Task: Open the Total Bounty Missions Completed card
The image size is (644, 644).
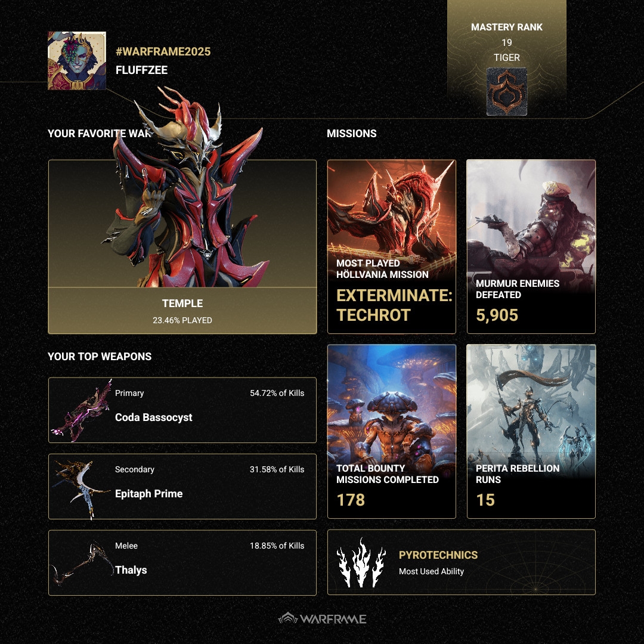Action: pos(391,431)
